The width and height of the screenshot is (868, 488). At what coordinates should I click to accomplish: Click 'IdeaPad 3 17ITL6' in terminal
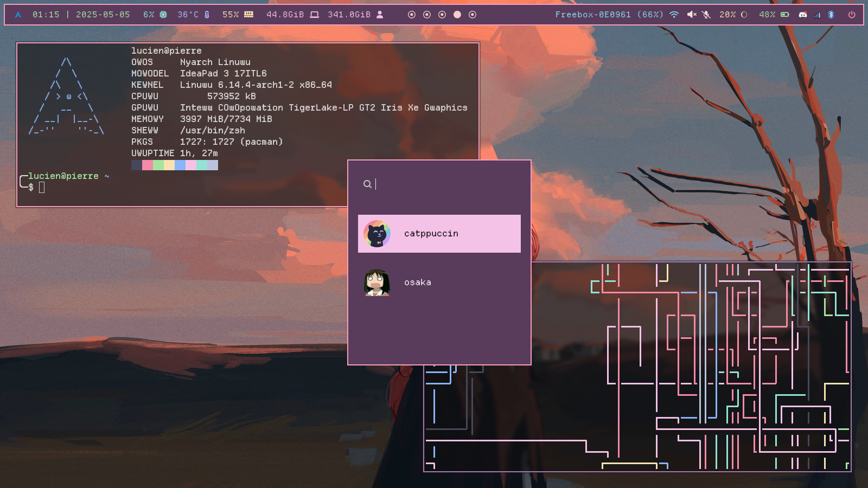click(x=224, y=74)
